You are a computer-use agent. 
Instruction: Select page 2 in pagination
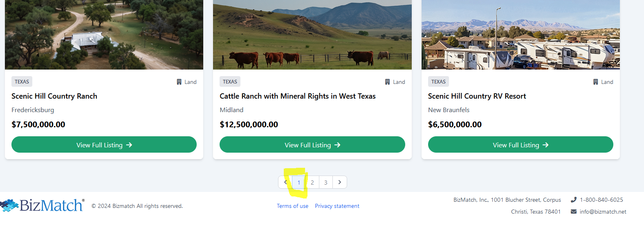[x=312, y=183]
